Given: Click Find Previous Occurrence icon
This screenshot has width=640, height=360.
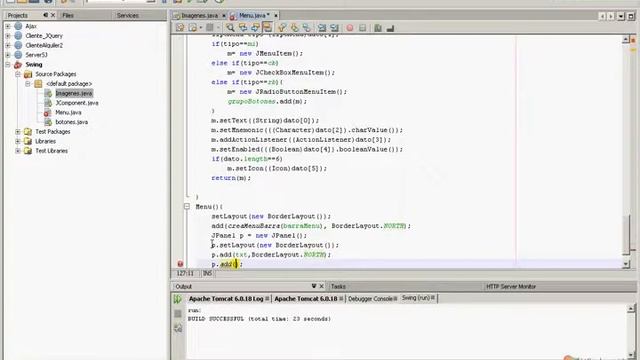Looking at the screenshot, I should (x=243, y=28).
